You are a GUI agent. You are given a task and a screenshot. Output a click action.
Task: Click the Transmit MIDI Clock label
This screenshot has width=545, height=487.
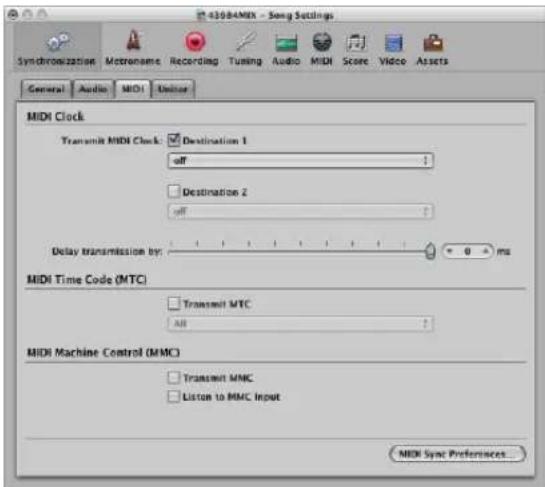point(112,140)
